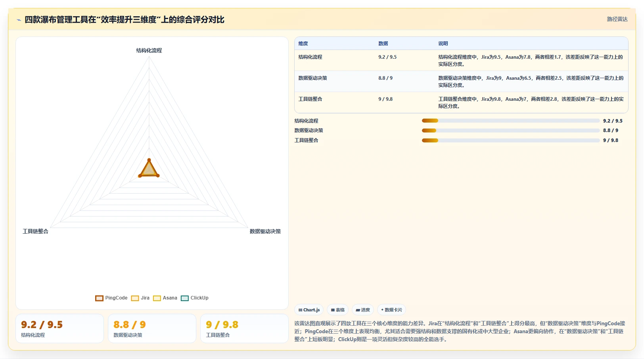Viewport: 644px width, 359px height.
Task: Toggle Jira legend swatch
Action: [x=135, y=298]
